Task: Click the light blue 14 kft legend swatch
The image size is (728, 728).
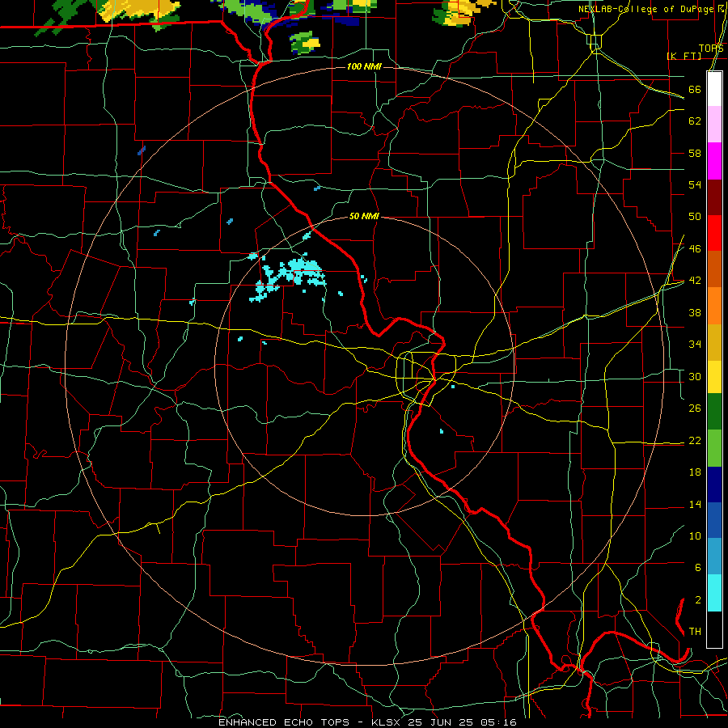Action: (714, 557)
